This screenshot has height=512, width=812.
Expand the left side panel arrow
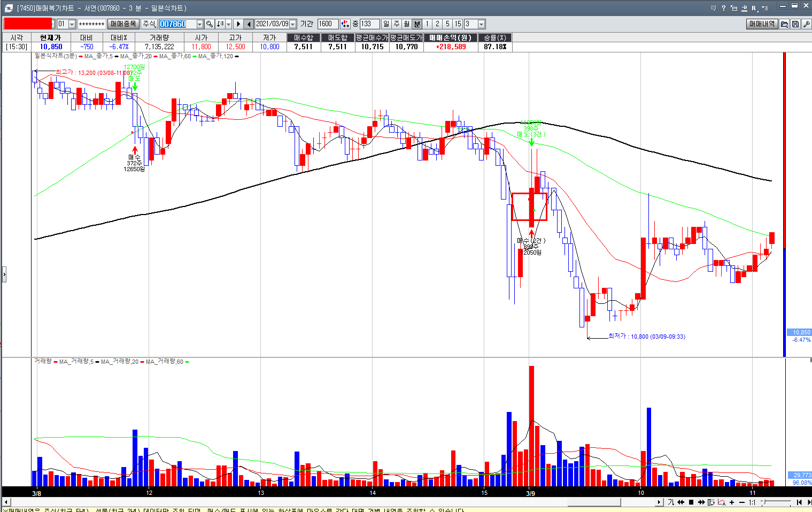(4, 274)
